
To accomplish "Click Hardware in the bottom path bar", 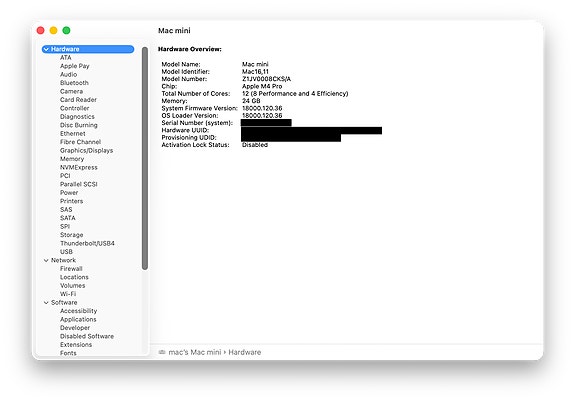I will (x=245, y=352).
